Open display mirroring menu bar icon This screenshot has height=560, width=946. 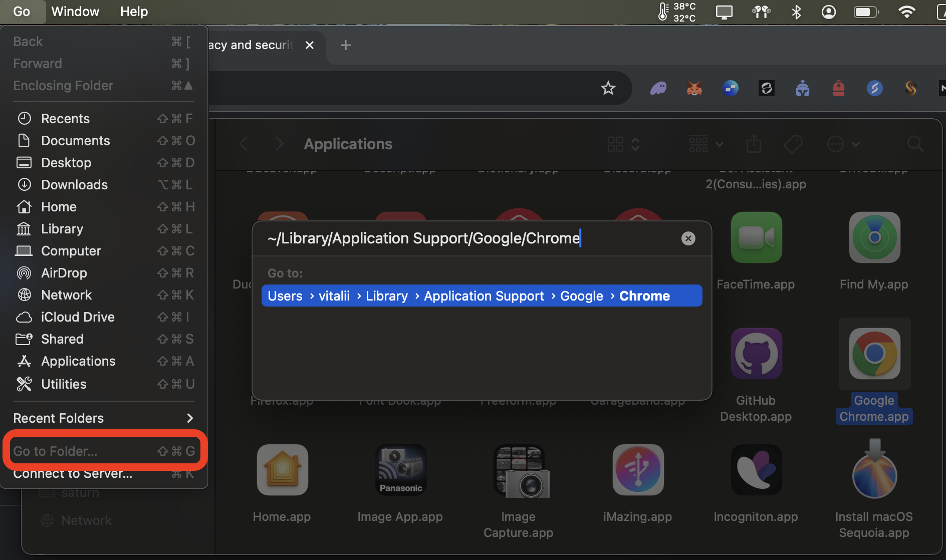tap(724, 12)
